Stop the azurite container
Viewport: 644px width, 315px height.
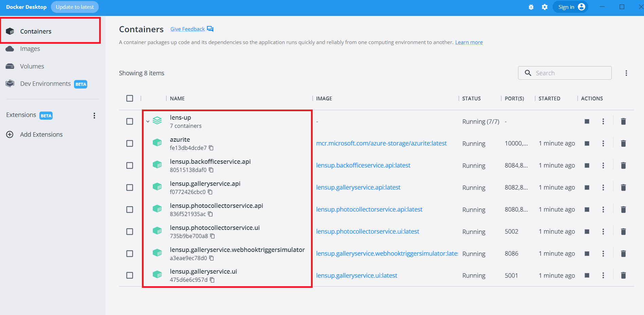587,143
